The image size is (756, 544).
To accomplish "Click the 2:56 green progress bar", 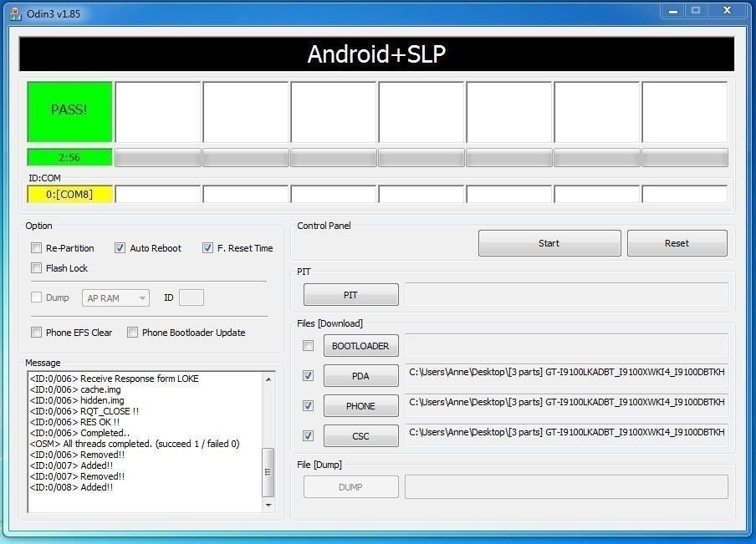I will tap(69, 158).
